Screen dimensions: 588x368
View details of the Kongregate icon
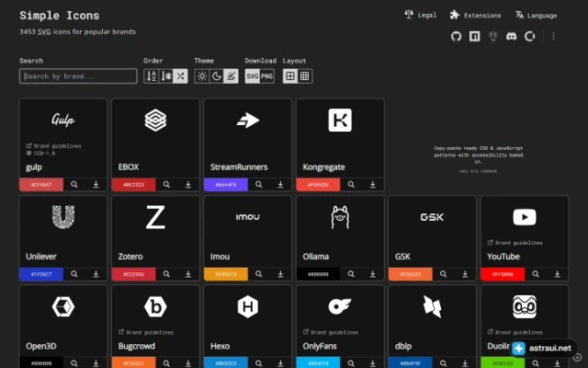pos(351,184)
